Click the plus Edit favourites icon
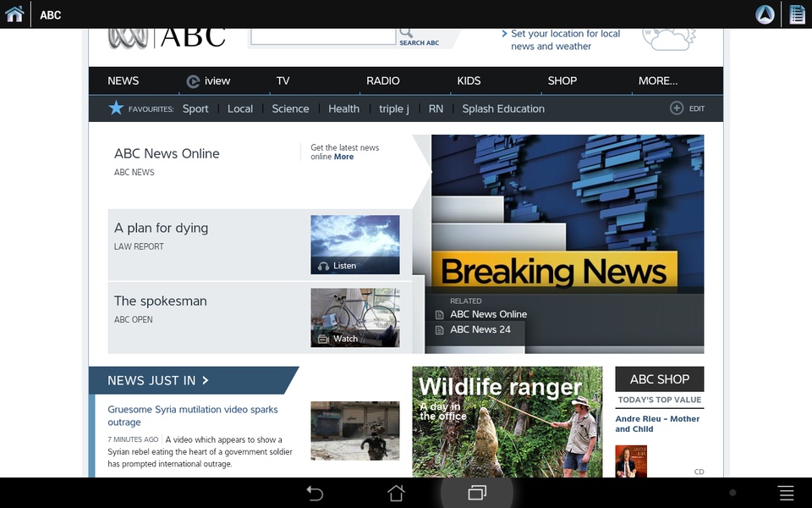 coord(677,108)
